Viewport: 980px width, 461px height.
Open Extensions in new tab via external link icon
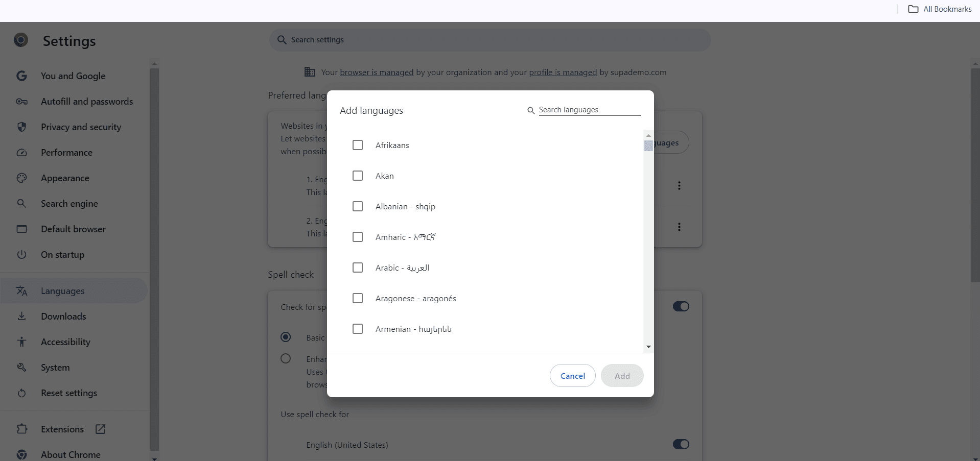click(x=100, y=429)
